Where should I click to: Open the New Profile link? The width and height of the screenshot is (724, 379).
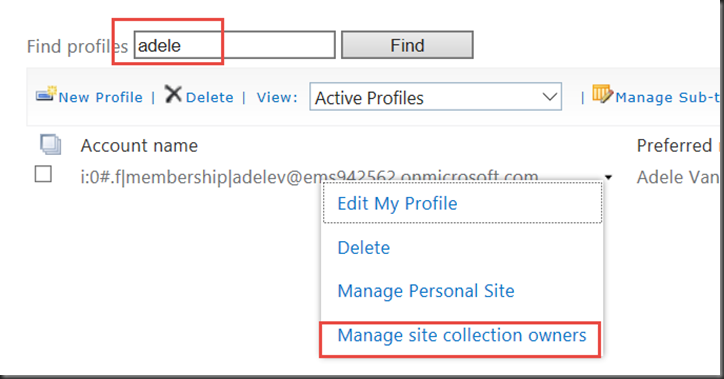pyautogui.click(x=100, y=97)
